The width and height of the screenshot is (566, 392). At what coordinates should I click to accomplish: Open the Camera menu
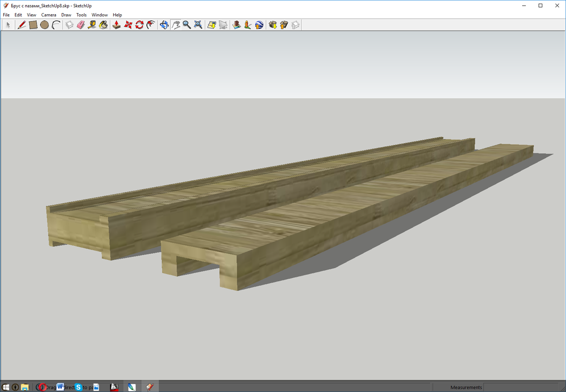click(x=49, y=15)
